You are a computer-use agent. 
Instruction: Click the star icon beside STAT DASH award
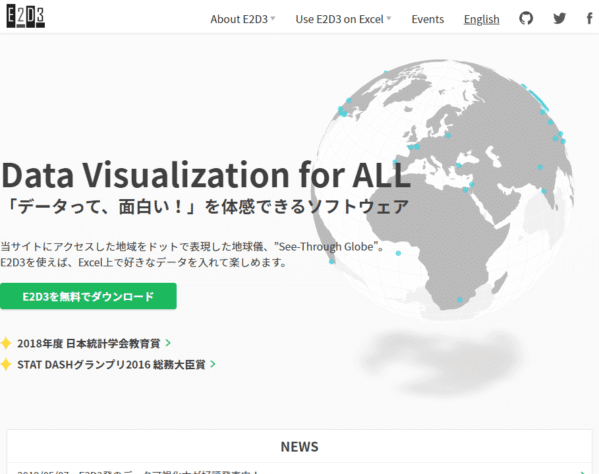pyautogui.click(x=6, y=364)
